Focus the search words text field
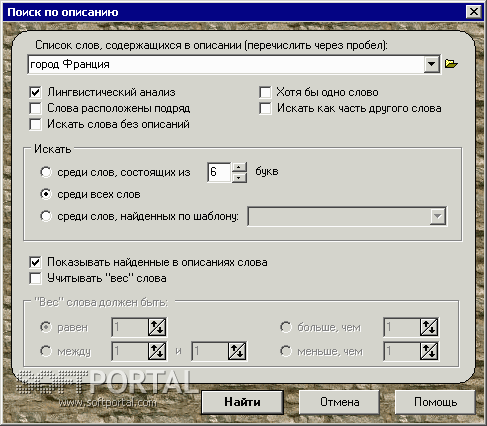This screenshot has height=426, width=487. [226, 64]
